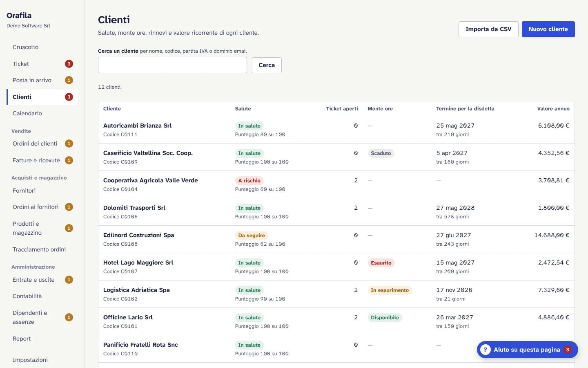The height and width of the screenshot is (368, 588).
Task: Open Autoricambi Brianza Srl client
Action: point(137,126)
